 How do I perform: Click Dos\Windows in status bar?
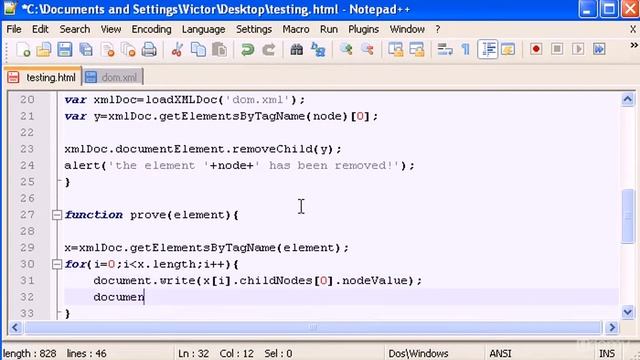[x=418, y=353]
